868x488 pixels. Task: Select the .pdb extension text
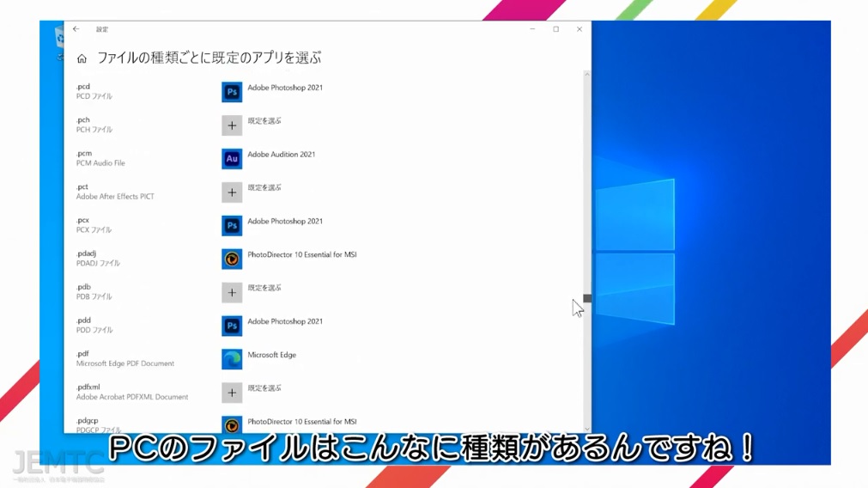click(83, 287)
